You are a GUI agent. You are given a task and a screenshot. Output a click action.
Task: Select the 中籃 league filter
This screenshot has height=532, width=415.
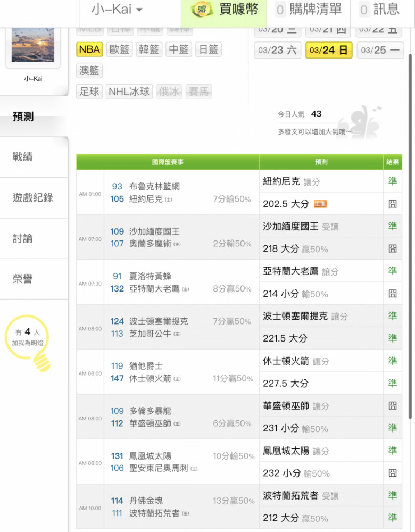coord(178,49)
